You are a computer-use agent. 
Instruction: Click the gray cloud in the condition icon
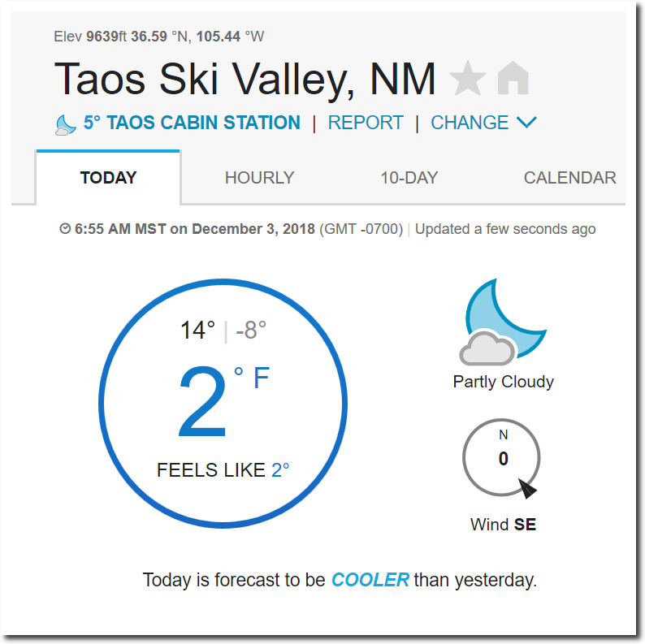click(487, 348)
